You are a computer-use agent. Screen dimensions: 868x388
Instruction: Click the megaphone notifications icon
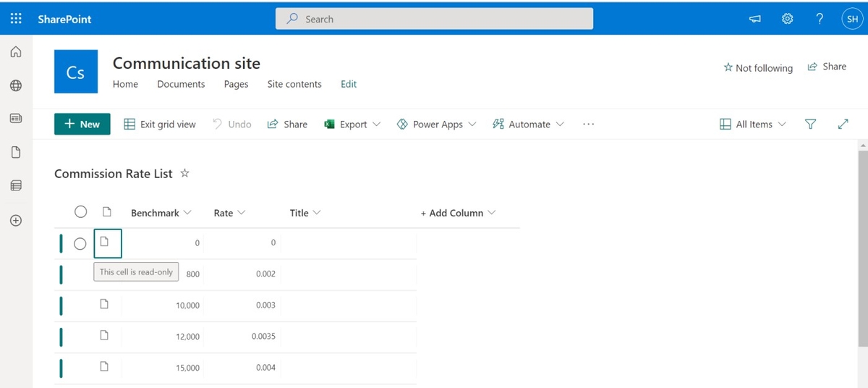[755, 20]
